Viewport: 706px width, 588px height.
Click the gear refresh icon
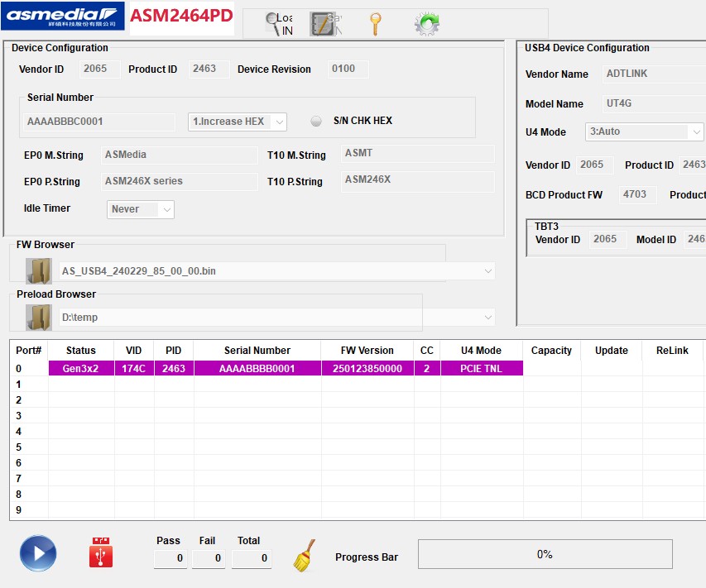coord(426,24)
